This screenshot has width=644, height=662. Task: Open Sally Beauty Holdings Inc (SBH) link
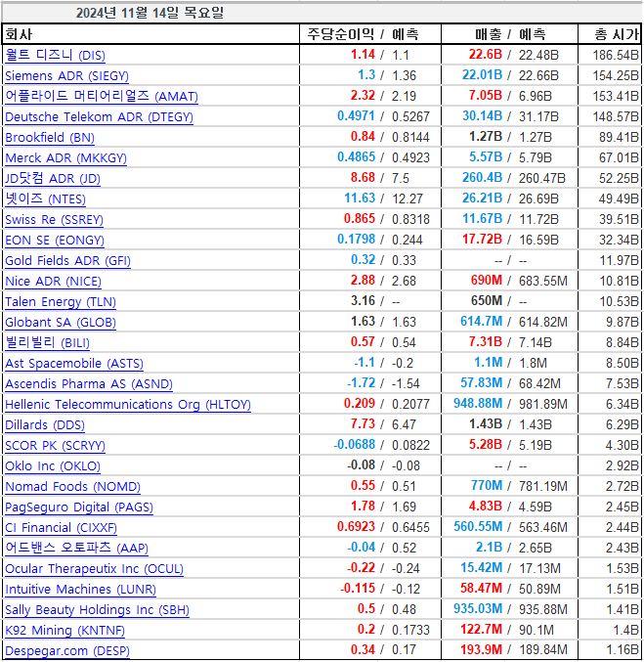click(x=97, y=609)
